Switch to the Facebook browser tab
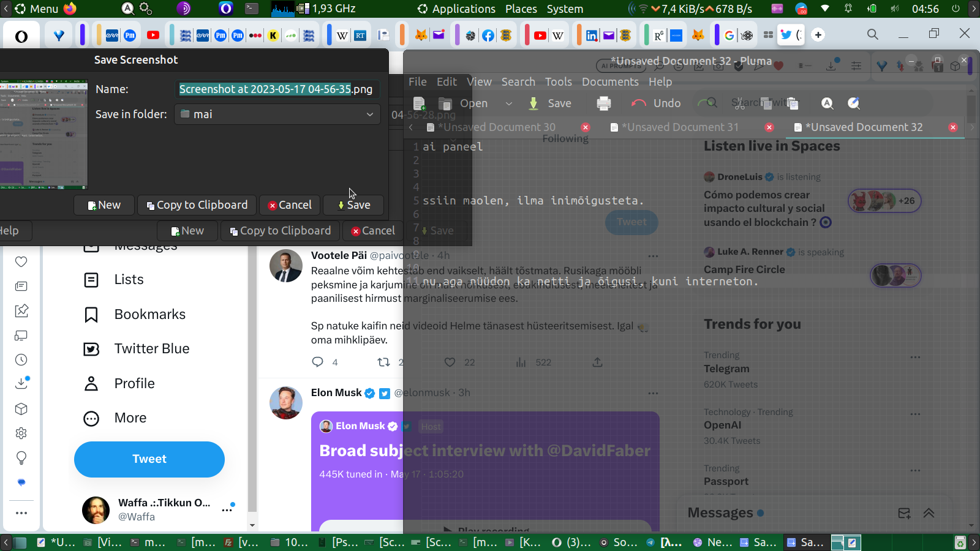Screen dimensions: 980x551 pos(488,36)
